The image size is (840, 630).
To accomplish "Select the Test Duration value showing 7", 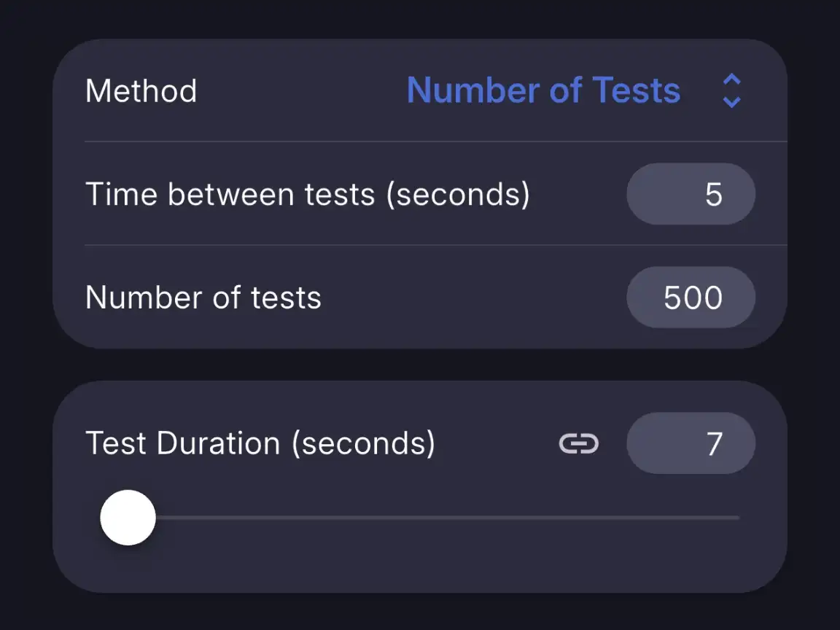I will [x=691, y=443].
